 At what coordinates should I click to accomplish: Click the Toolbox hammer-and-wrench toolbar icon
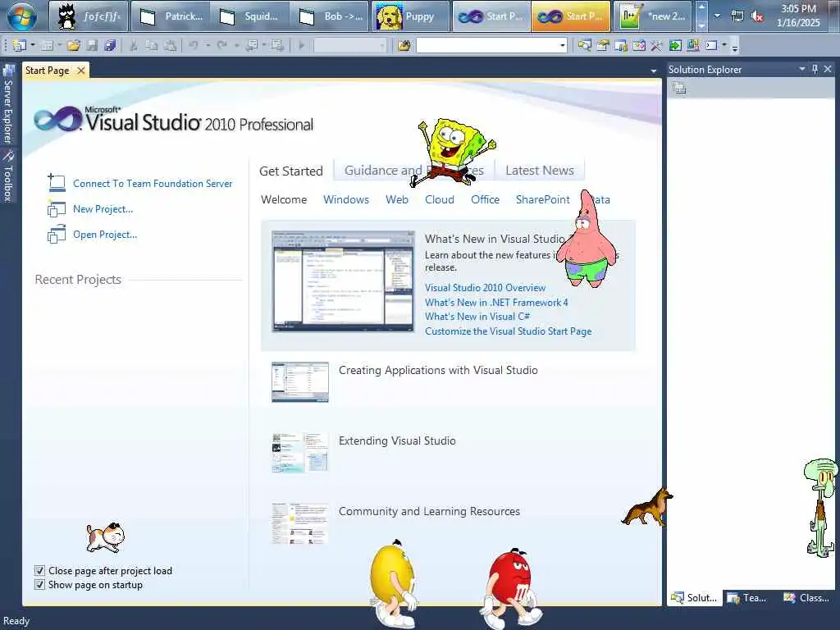[657, 46]
